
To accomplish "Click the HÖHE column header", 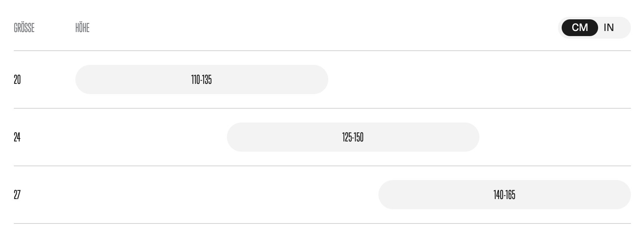I will (82, 28).
